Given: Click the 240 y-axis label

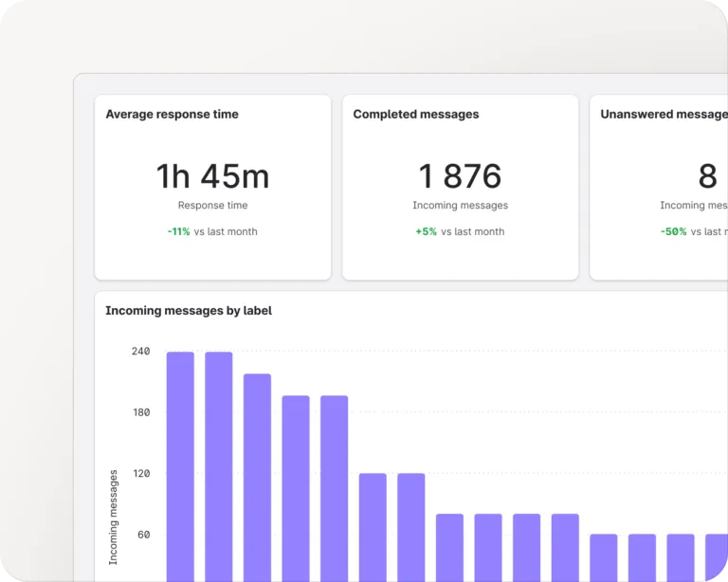Looking at the screenshot, I should (x=140, y=352).
